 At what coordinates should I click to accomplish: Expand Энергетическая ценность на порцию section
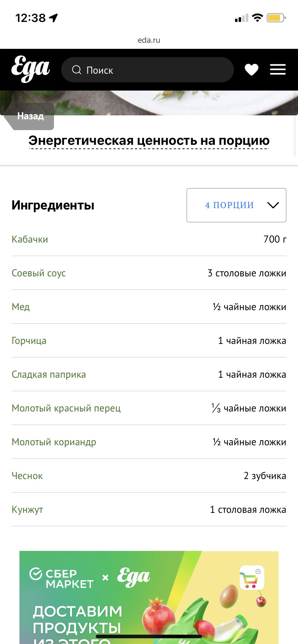pyautogui.click(x=149, y=141)
